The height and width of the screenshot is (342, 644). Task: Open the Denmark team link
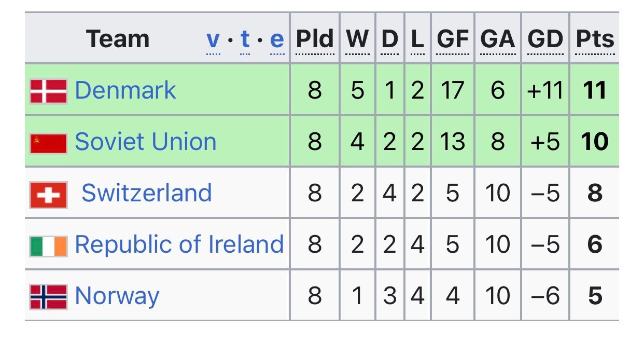(x=125, y=90)
